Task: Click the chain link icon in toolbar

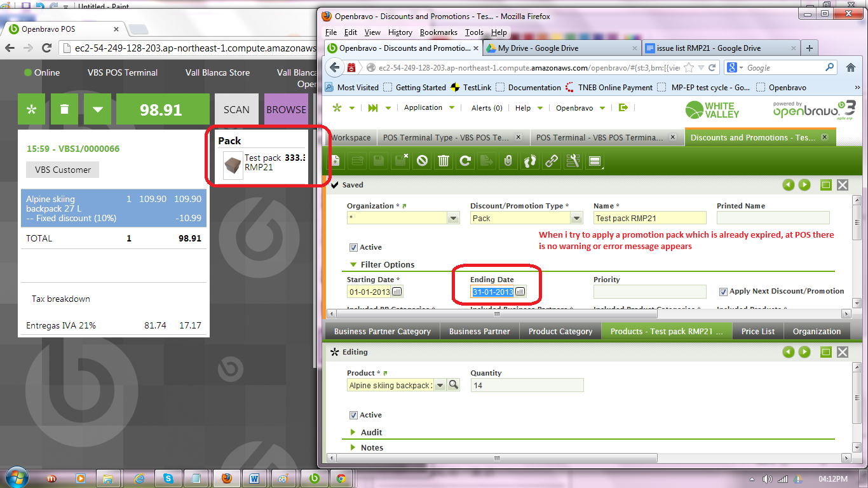Action: coord(552,161)
